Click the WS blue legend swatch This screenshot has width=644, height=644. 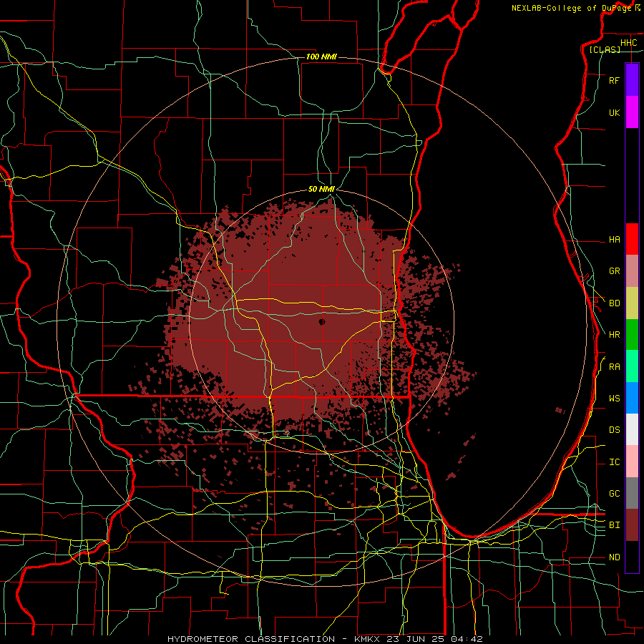[x=632, y=398]
